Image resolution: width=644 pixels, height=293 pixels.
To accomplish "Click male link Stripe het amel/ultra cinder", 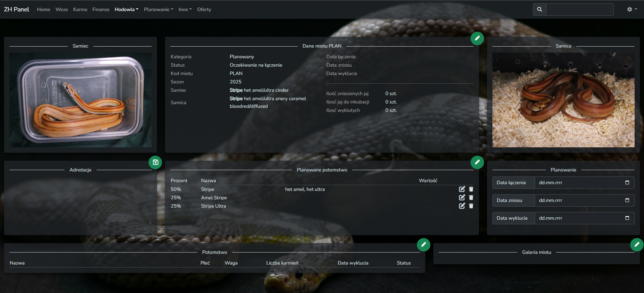I will pyautogui.click(x=259, y=90).
